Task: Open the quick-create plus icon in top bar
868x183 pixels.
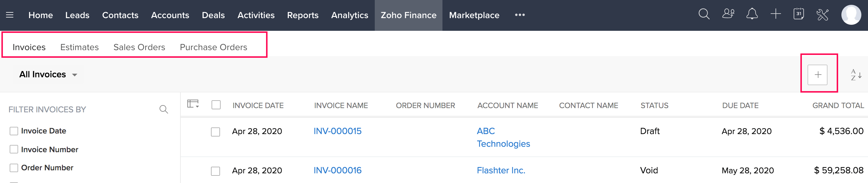Action: click(x=776, y=14)
